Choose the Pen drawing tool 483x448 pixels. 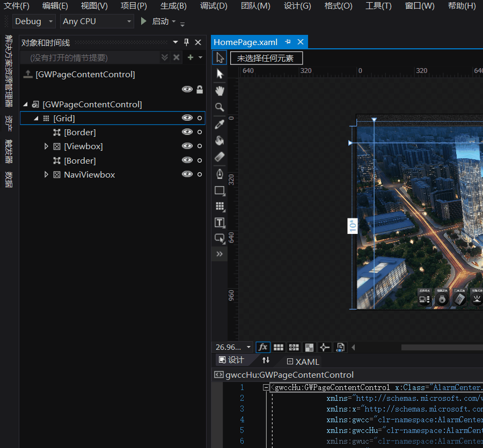pyautogui.click(x=219, y=174)
